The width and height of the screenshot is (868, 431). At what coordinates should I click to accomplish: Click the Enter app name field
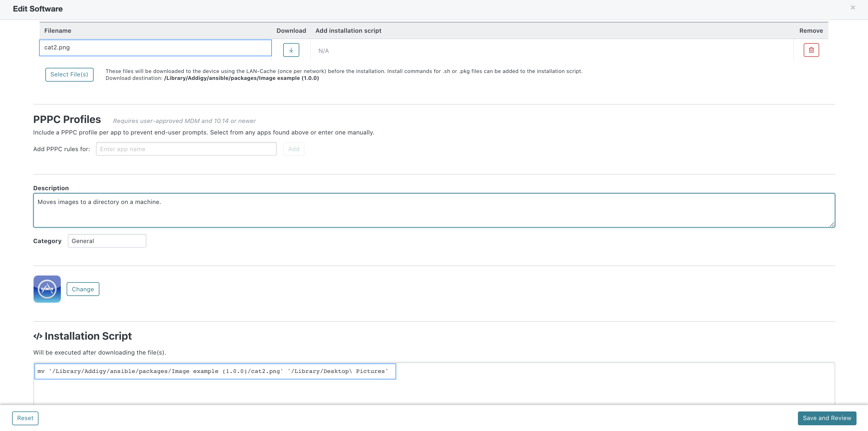click(x=186, y=149)
